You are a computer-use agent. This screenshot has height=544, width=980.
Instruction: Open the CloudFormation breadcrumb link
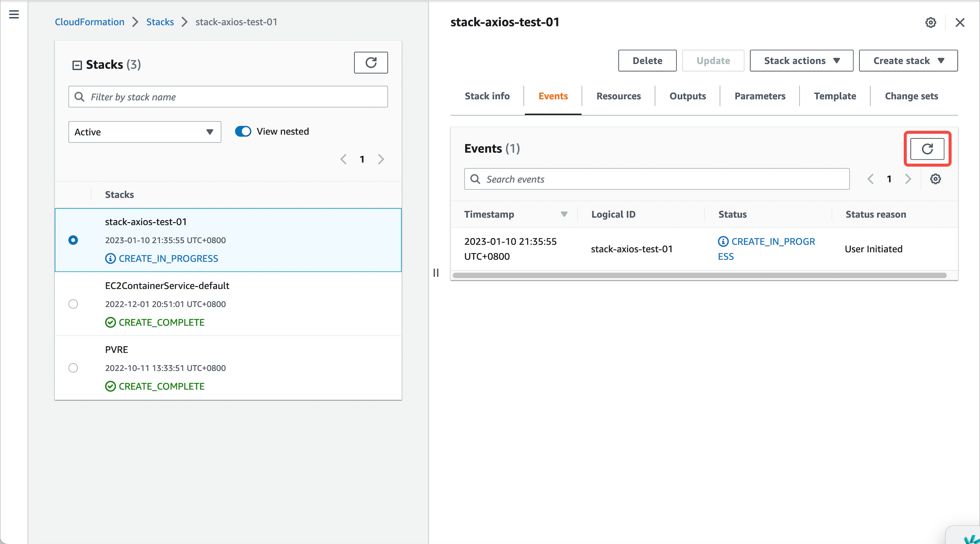tap(89, 22)
